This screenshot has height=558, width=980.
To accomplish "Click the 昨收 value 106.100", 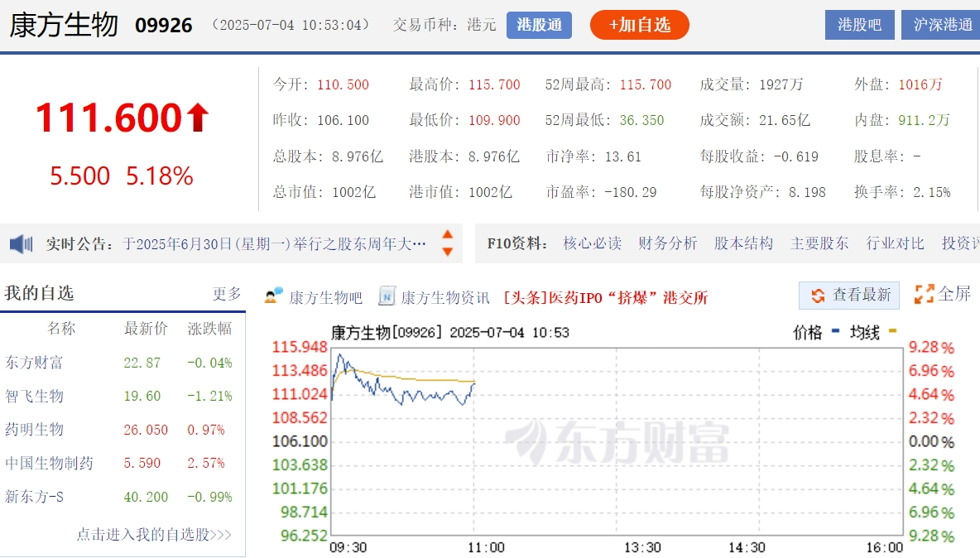I will (x=343, y=120).
